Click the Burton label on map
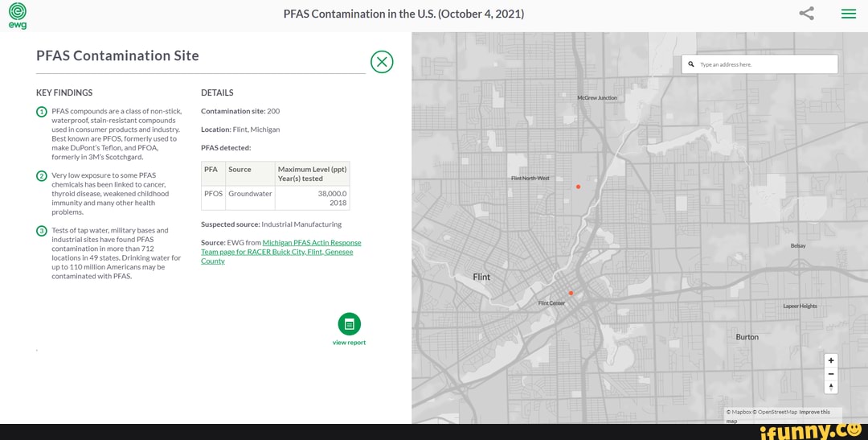Image resolution: width=868 pixels, height=440 pixels. click(747, 337)
